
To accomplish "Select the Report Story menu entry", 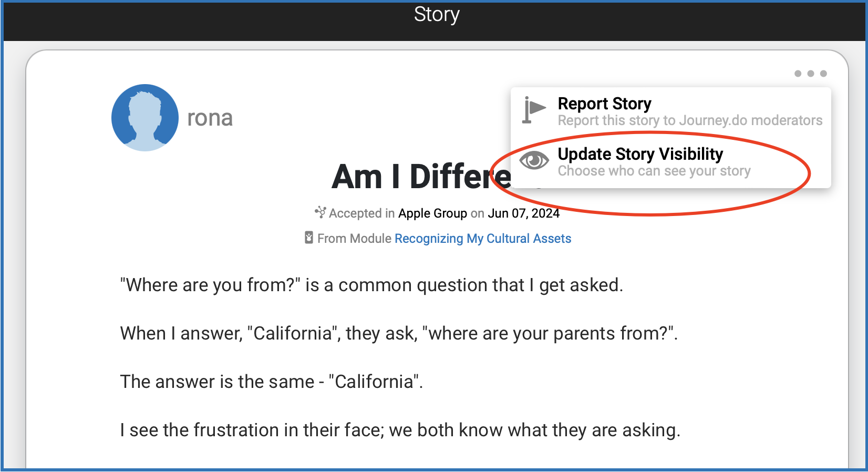I will click(604, 104).
